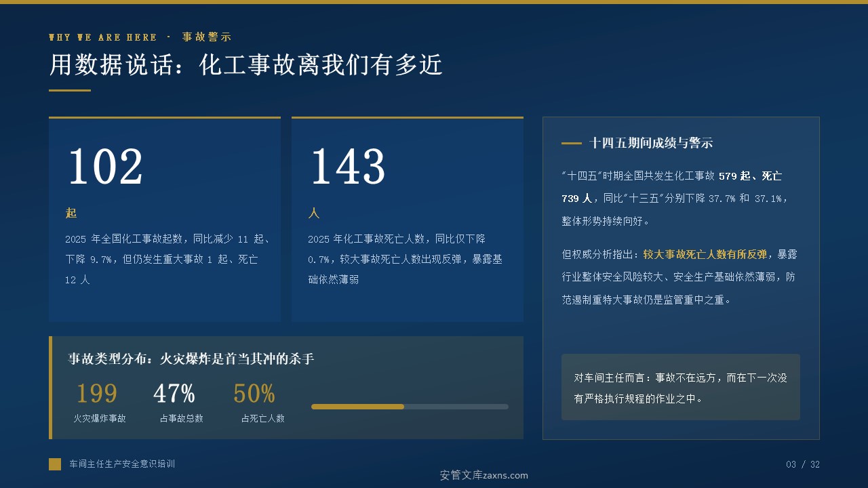Click the paragraph about 2025 年化工事故死亡人数
This screenshot has width=868, height=488.
click(x=406, y=259)
